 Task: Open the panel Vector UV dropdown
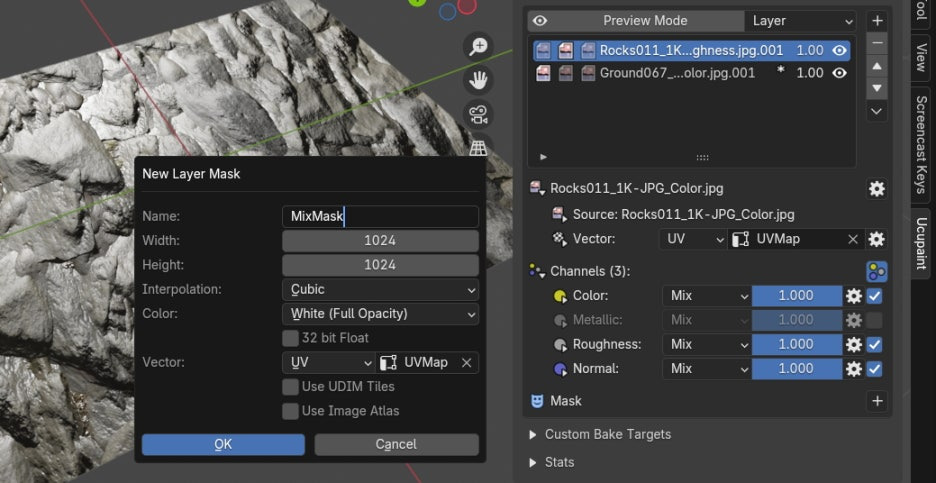pyautogui.click(x=693, y=239)
